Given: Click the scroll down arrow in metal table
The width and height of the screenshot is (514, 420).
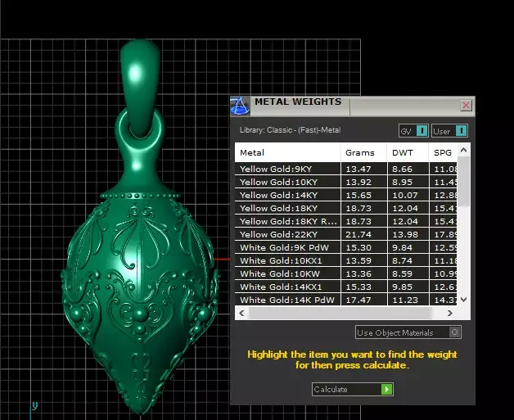Looking at the screenshot, I should 463,299.
